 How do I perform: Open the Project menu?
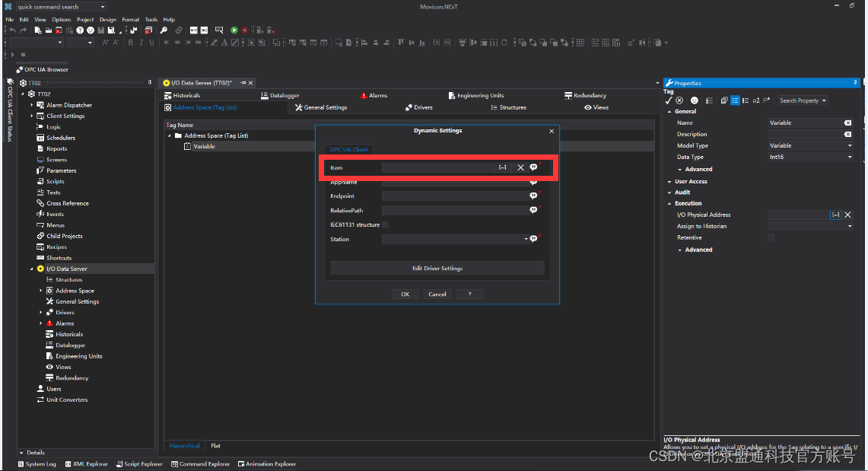tap(85, 19)
